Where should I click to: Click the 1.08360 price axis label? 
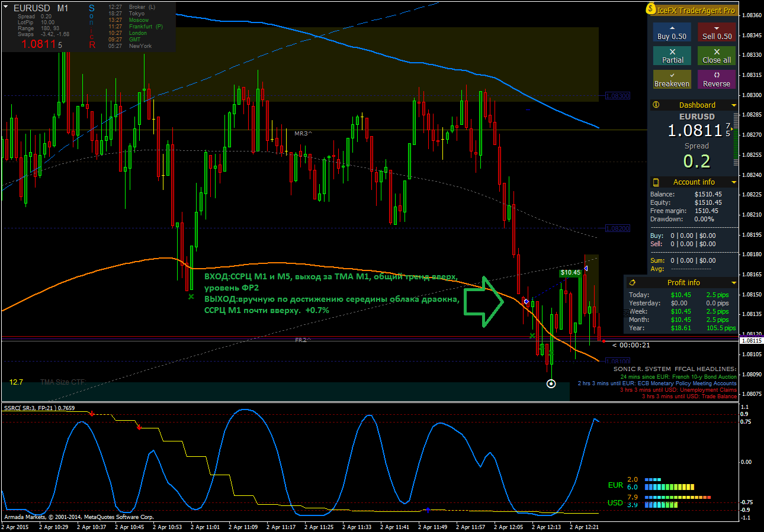click(752, 15)
